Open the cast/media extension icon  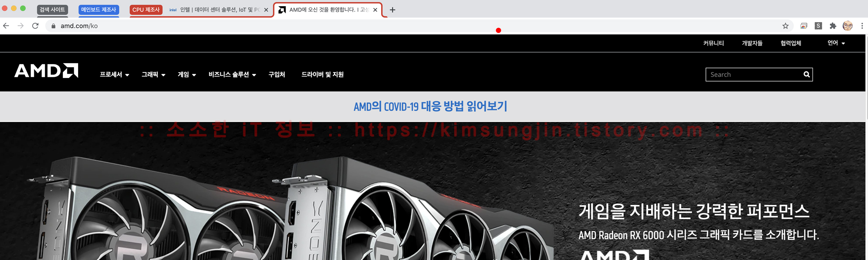point(804,26)
